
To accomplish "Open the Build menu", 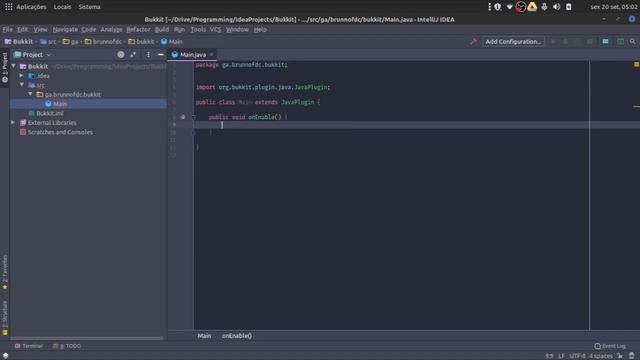I will [162, 29].
